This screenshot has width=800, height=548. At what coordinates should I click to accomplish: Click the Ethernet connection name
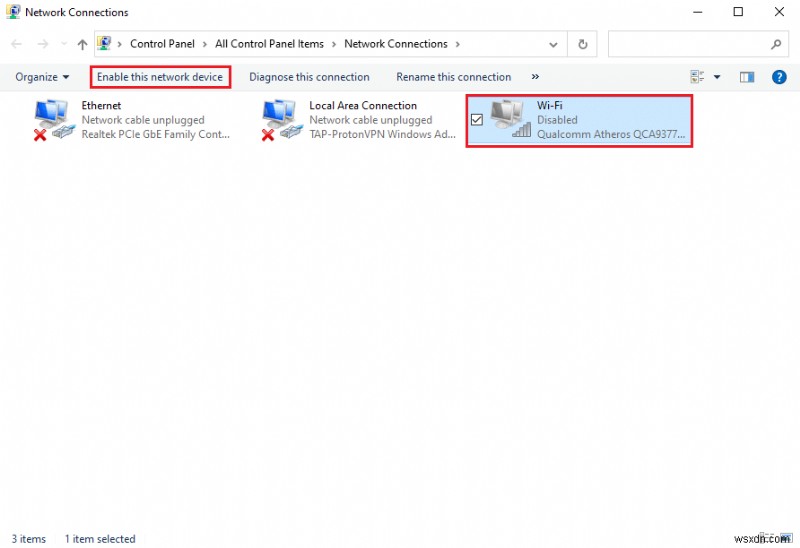tap(101, 106)
